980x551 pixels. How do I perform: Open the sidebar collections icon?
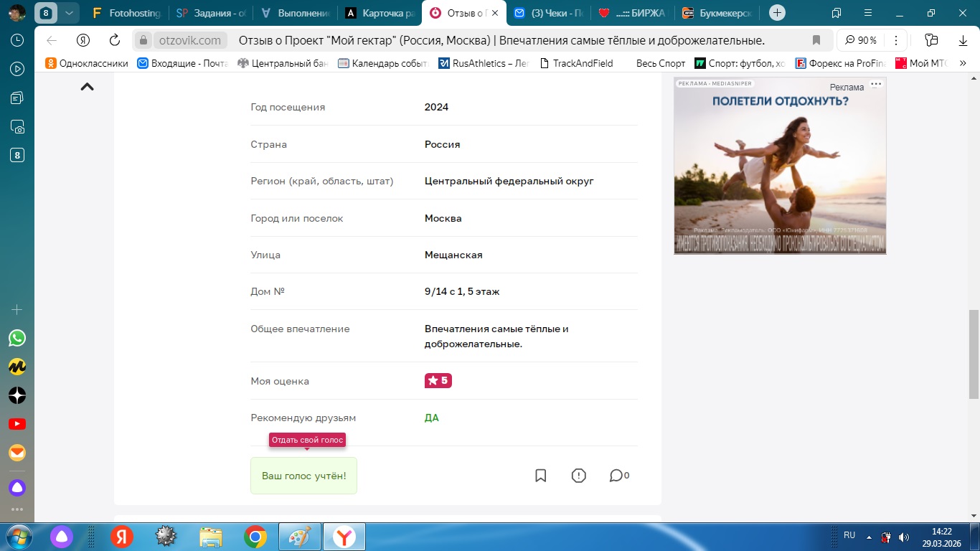coord(17,98)
